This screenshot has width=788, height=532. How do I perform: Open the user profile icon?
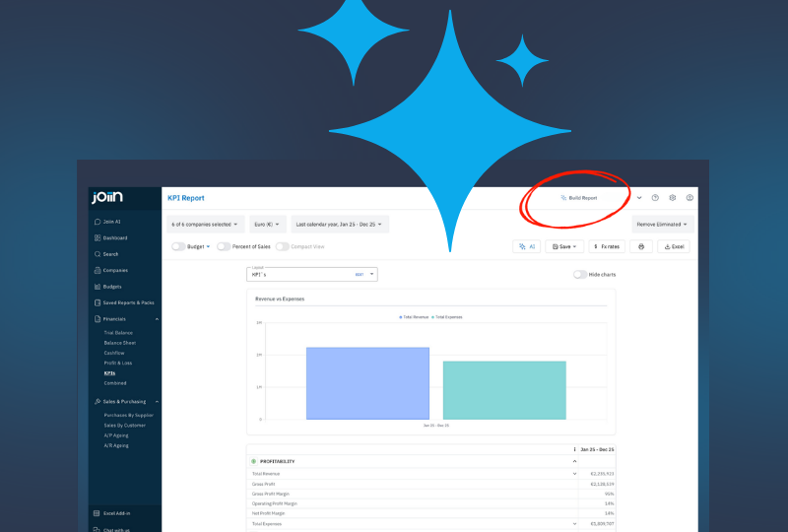(x=689, y=198)
